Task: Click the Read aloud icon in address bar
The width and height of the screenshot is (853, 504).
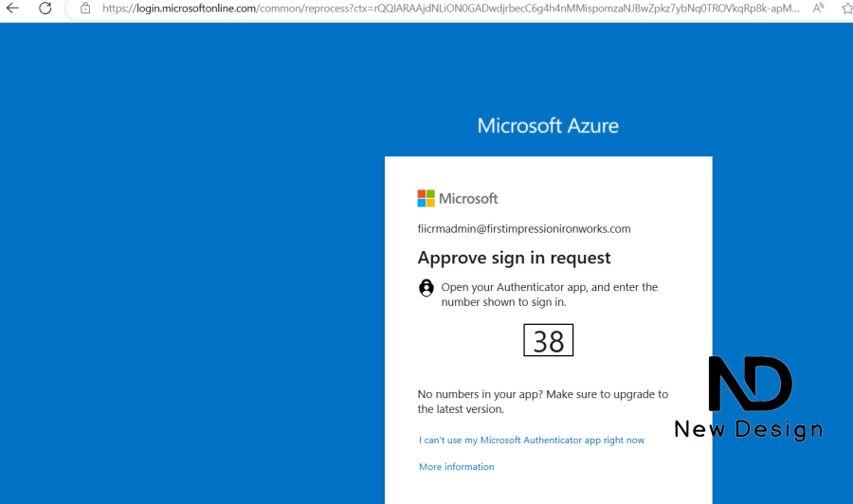Action: 819,9
